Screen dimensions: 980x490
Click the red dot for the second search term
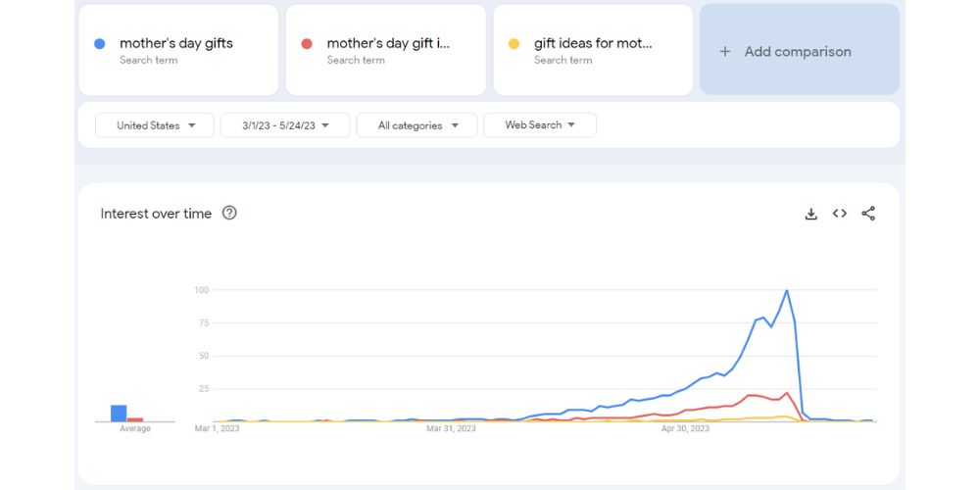click(307, 44)
